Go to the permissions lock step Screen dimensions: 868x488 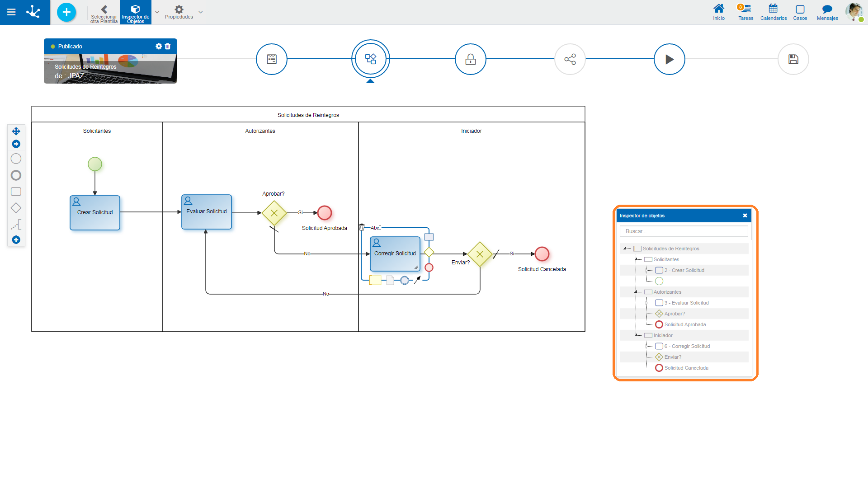coord(471,59)
